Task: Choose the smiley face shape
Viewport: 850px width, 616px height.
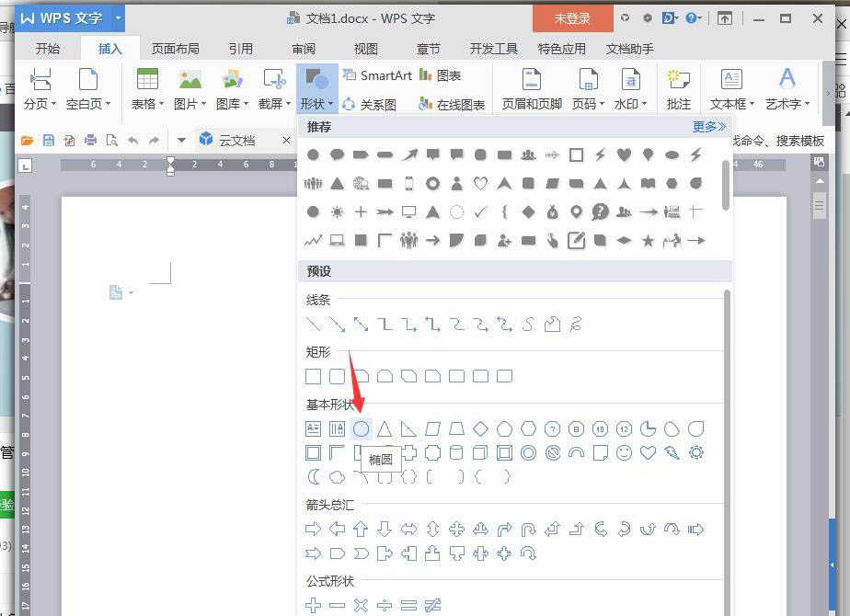Action: coord(625,452)
